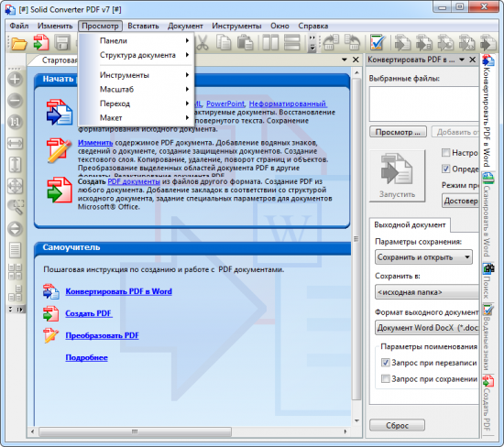Open the Достовер... mode dropdown
The height and width of the screenshot is (447, 504).
pyautogui.click(x=460, y=201)
